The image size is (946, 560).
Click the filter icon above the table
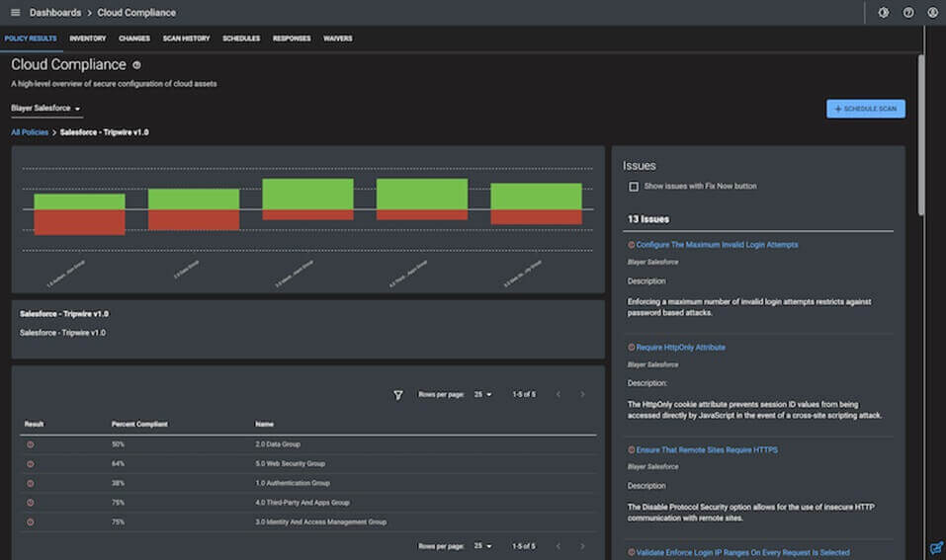click(x=398, y=395)
